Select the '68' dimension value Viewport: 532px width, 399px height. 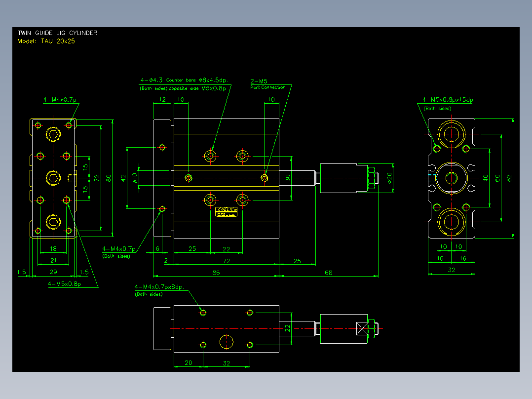click(329, 273)
